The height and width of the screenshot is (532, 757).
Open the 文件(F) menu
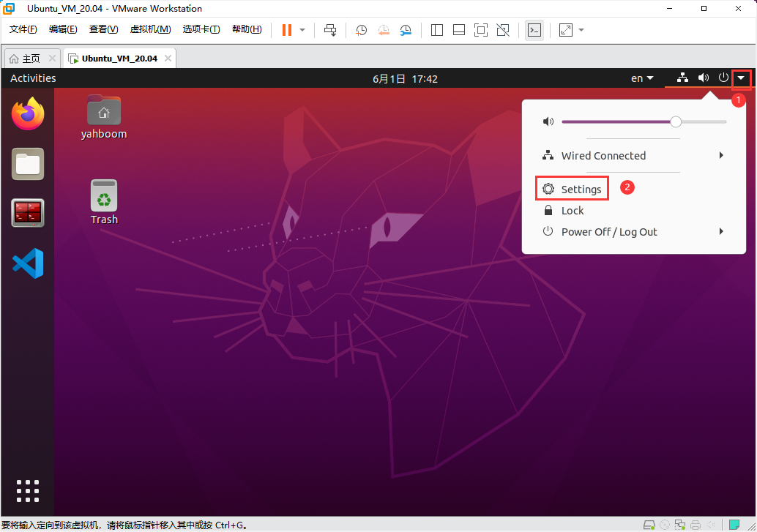point(23,29)
